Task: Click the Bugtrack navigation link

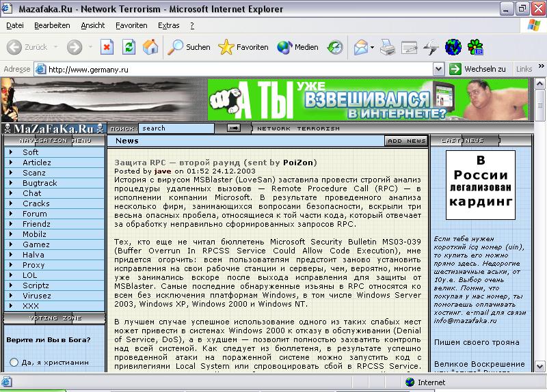Action: [40, 183]
